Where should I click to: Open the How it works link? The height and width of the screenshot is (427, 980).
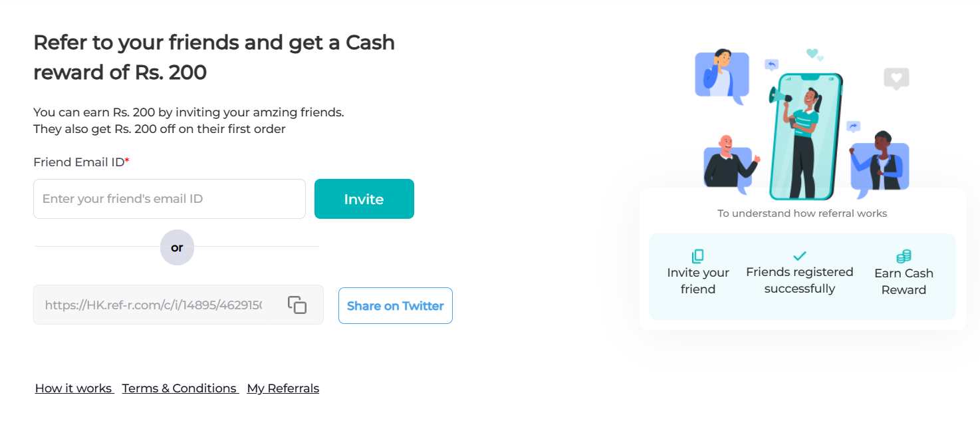[74, 388]
